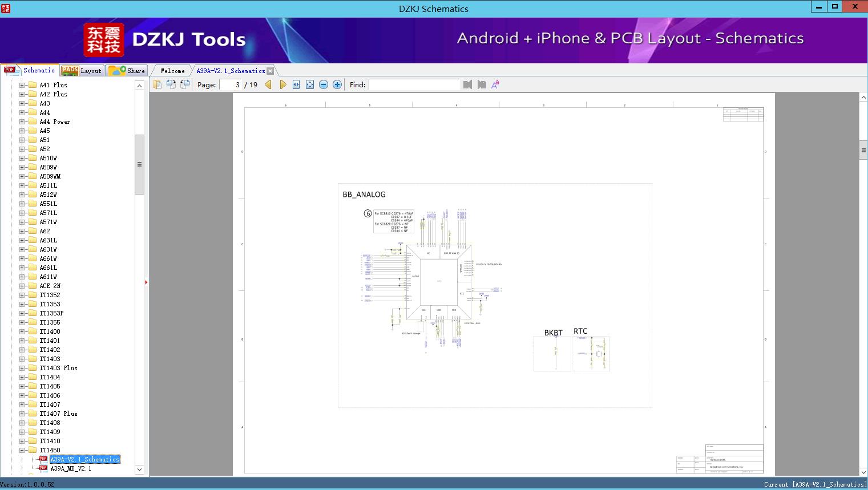Switch to the Layout tab
Image resolution: width=868 pixels, height=490 pixels.
[x=82, y=71]
